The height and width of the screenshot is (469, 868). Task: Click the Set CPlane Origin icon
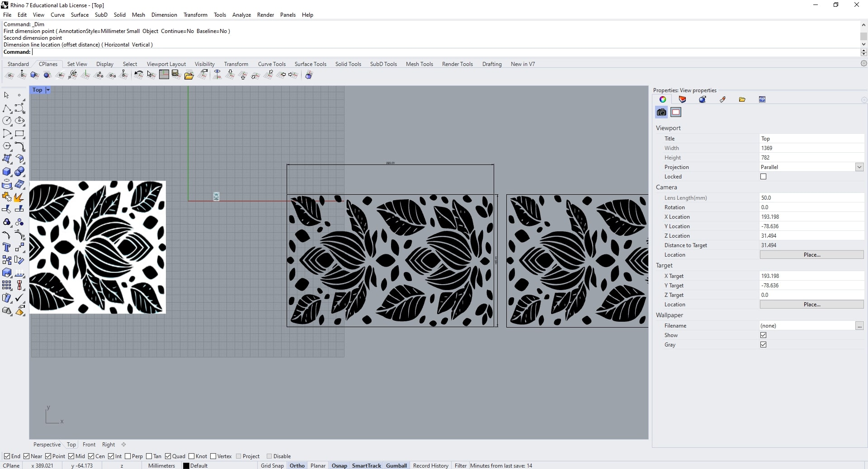click(x=9, y=75)
